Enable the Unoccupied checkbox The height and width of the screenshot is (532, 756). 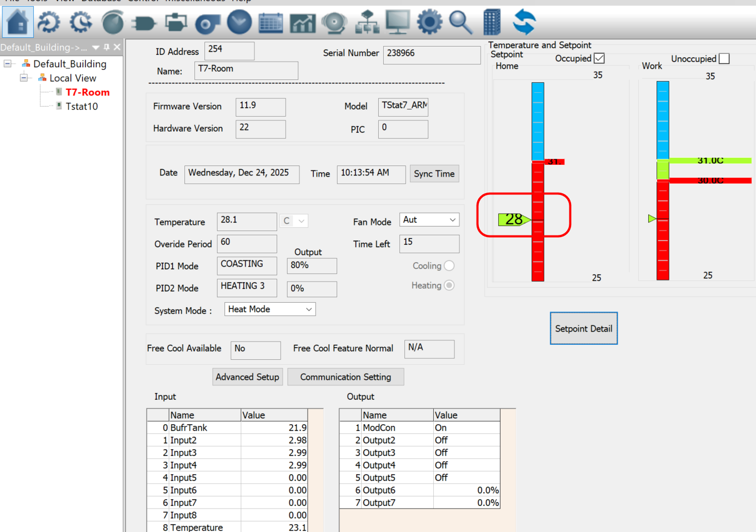(724, 59)
